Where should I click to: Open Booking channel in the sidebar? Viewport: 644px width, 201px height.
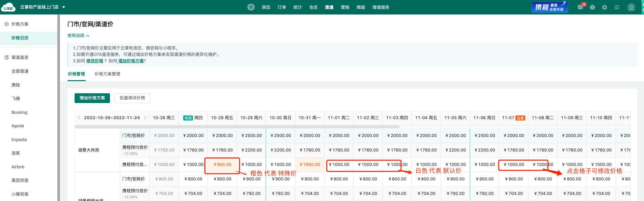(19, 112)
